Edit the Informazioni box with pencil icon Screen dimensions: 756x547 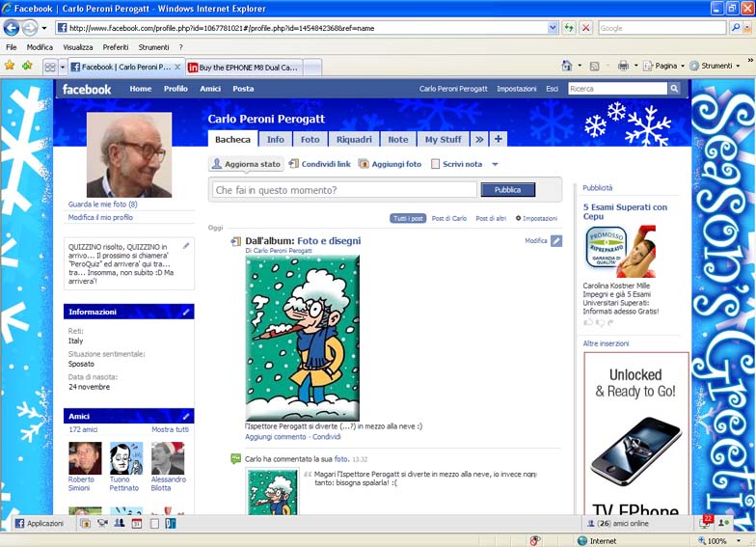186,313
